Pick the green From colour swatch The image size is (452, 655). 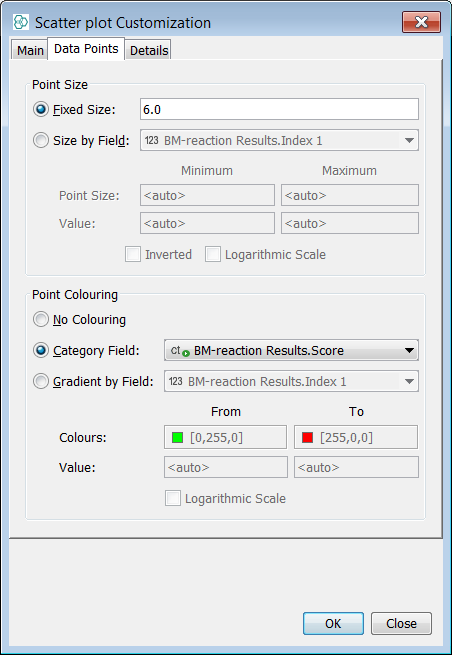[178, 438]
